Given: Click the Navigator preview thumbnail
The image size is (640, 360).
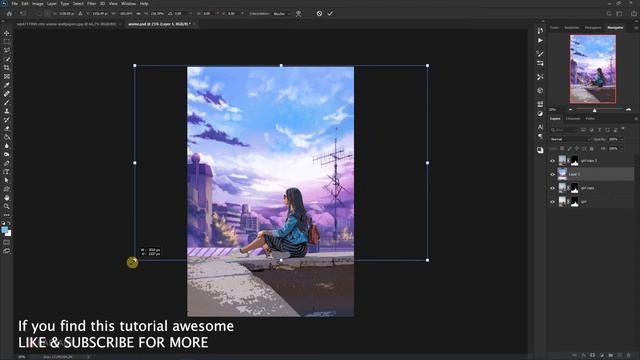Looking at the screenshot, I should [593, 69].
